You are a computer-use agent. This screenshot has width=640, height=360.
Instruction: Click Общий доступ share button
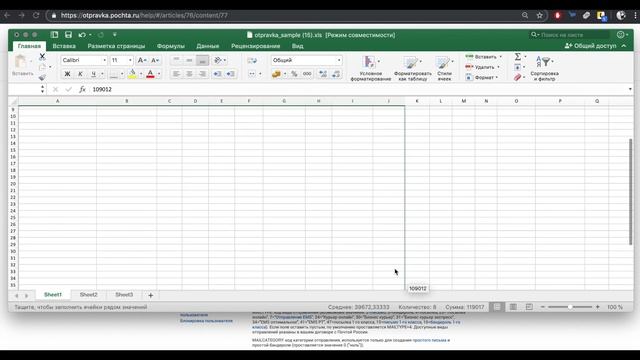(591, 46)
